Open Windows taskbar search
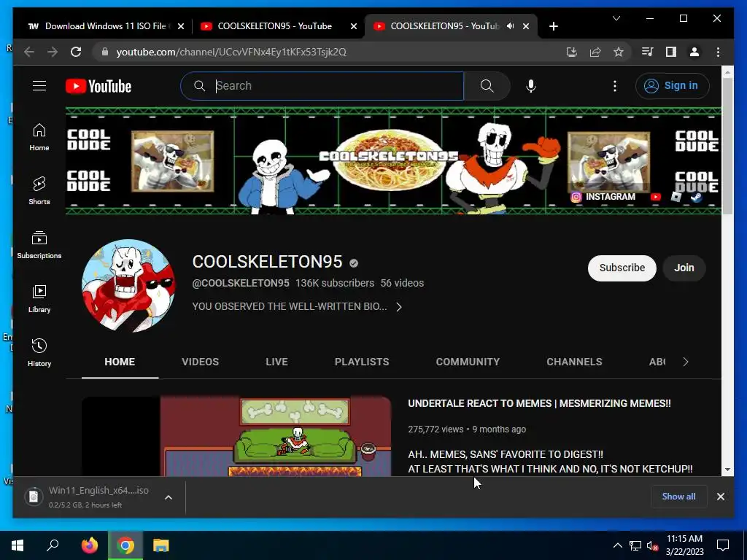Image resolution: width=747 pixels, height=560 pixels. (53, 545)
